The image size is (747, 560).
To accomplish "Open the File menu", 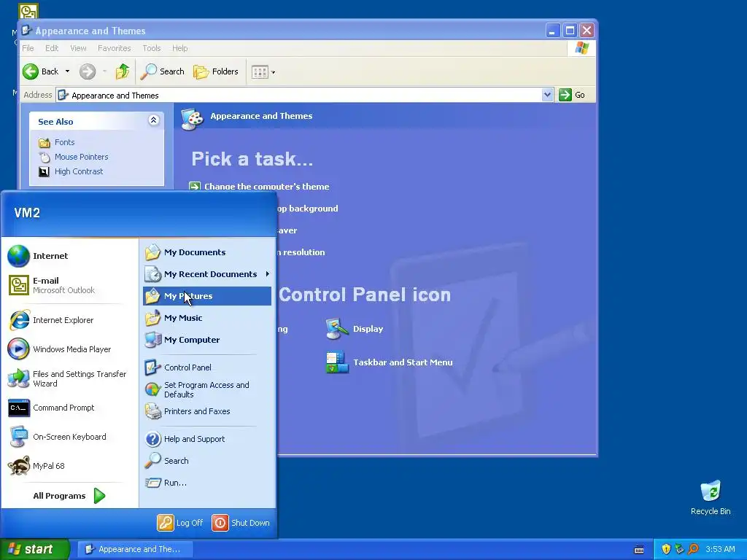I will click(28, 48).
